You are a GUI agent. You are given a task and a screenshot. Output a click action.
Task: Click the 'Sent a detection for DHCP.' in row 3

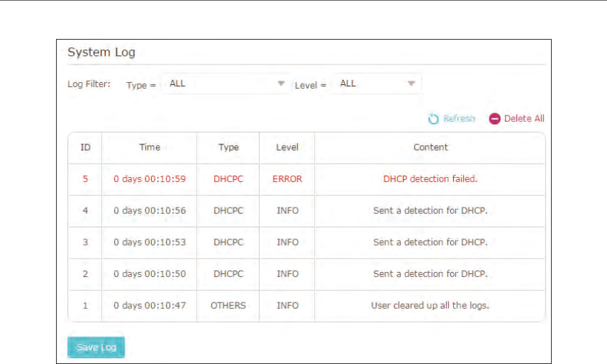(430, 242)
